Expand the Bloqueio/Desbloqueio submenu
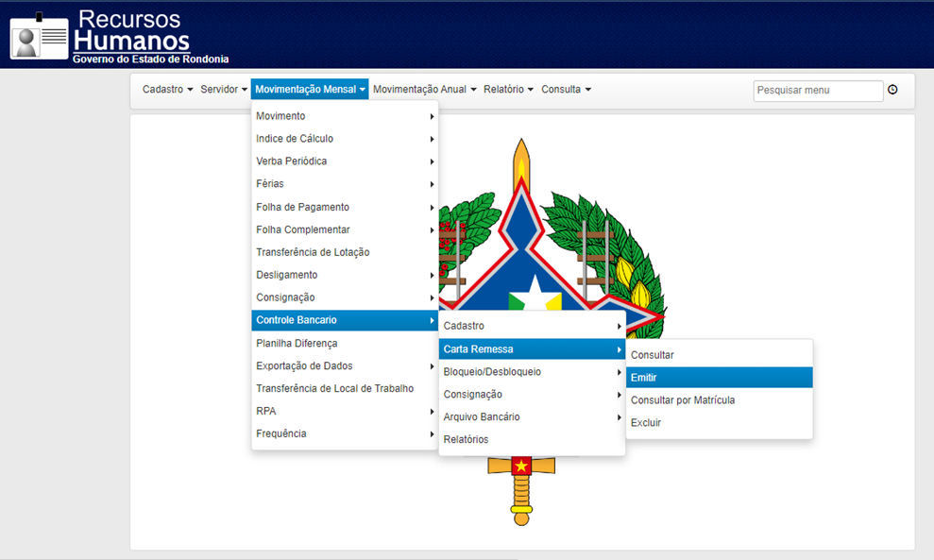Screen dimensions: 934x560 tap(532, 372)
